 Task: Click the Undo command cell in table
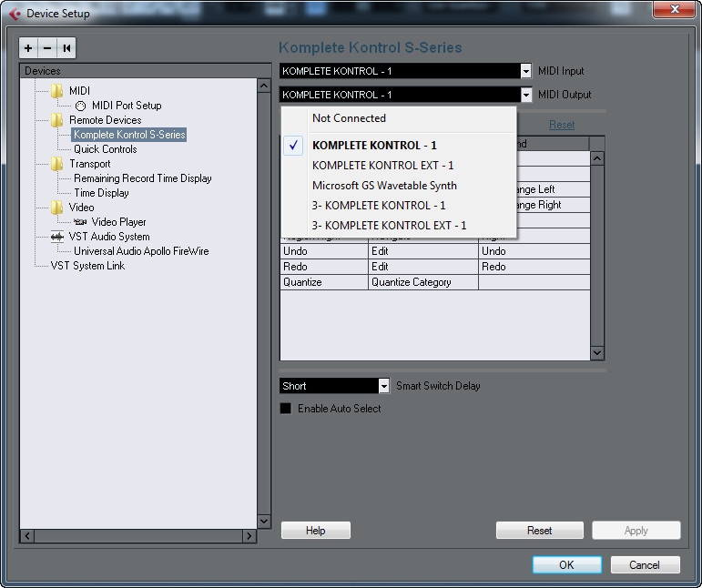point(534,251)
